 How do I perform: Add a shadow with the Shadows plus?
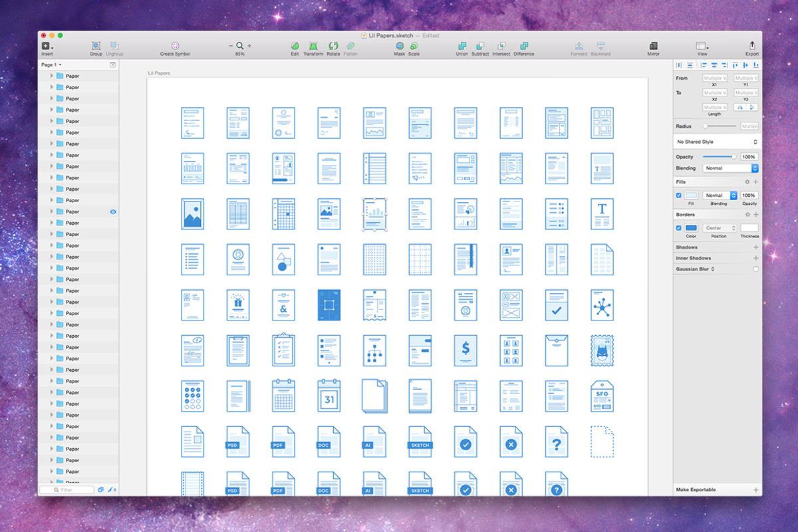pos(755,247)
